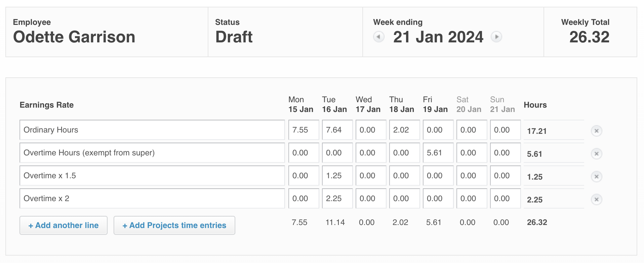Viewport: 644px width, 263px height.
Task: Open the Ordinary Hours earnings rate field
Action: pyautogui.click(x=152, y=130)
